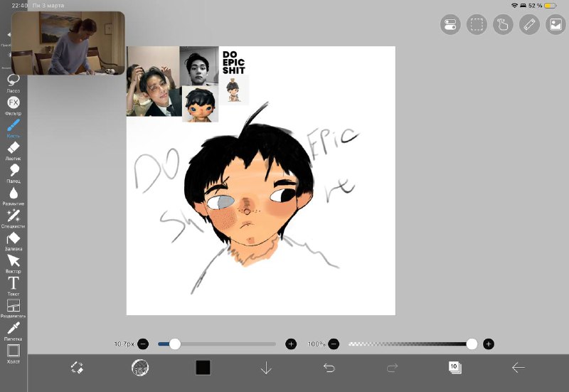This screenshot has width=569, height=392.
Task: Toggle the settings switches icon at top right
Action: 450,25
